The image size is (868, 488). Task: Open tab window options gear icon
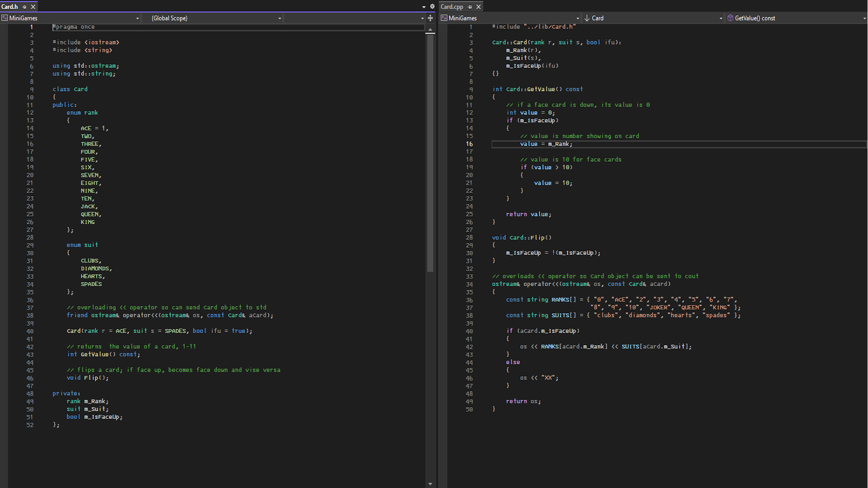tap(432, 7)
